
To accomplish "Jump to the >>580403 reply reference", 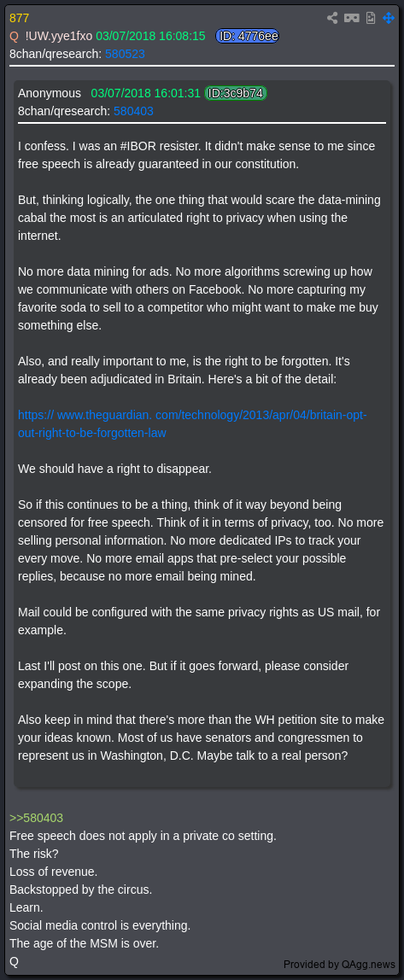I will (36, 818).
